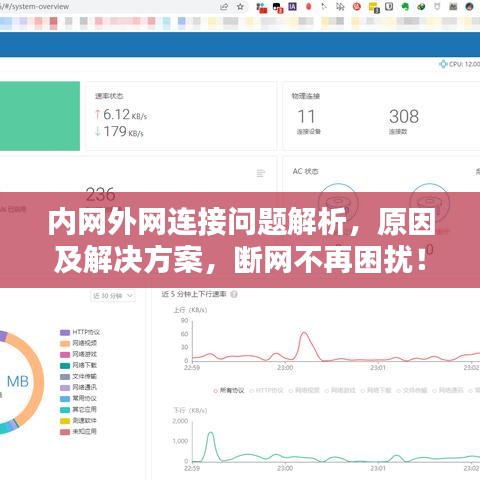Select 网络下载 in donut legend
The height and width of the screenshot is (480, 480).
tap(78, 365)
